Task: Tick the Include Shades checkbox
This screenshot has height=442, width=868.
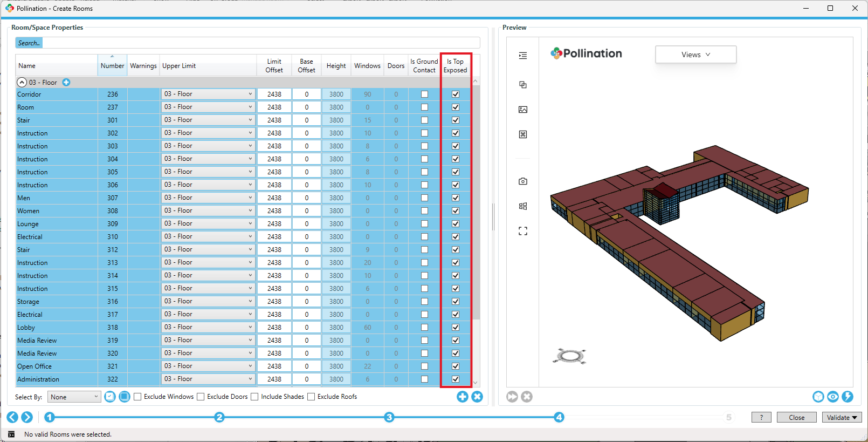Action: pos(255,397)
